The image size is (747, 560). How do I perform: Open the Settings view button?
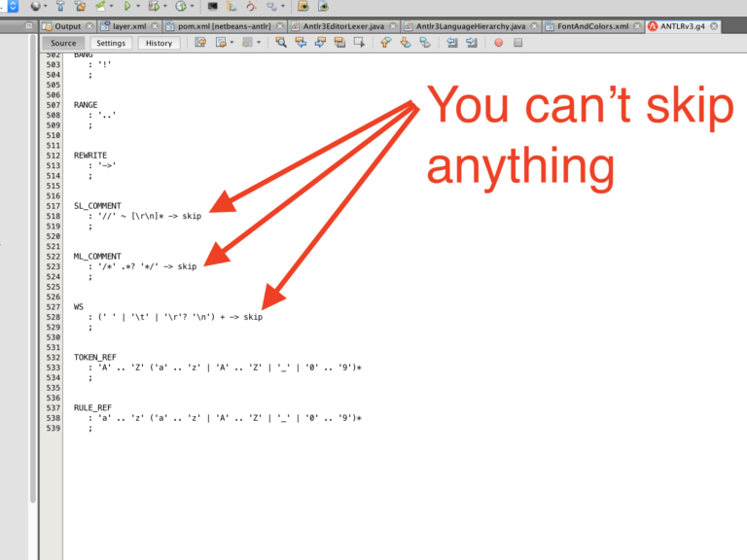[x=111, y=43]
